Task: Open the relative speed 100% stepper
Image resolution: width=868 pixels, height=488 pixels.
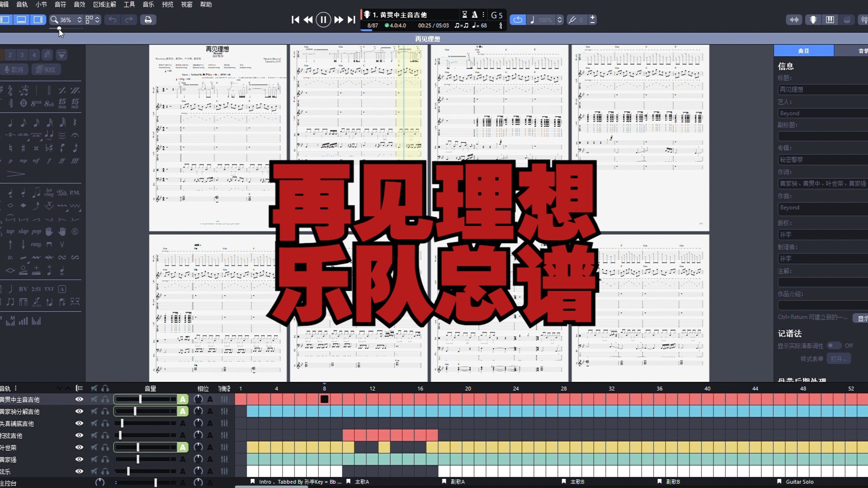Action: [560, 20]
